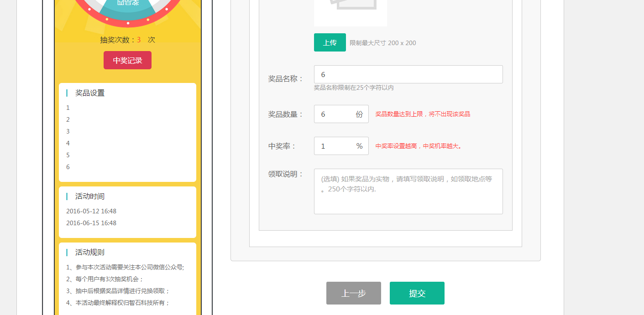Select the 奖品数量： field label
644x315 pixels.
(286, 114)
